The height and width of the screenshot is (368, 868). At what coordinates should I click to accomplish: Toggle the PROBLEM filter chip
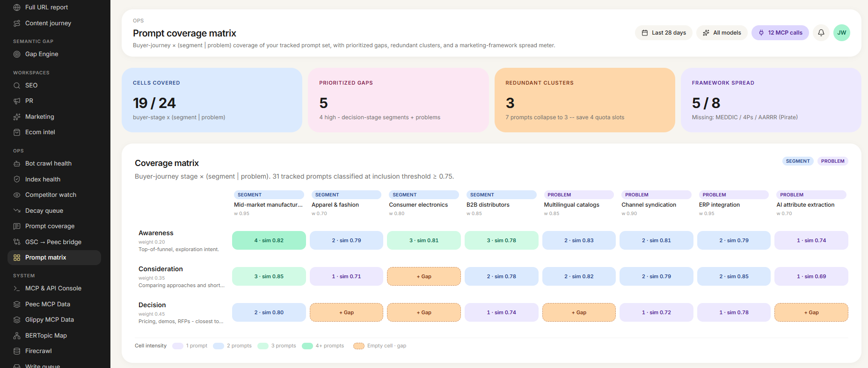[832, 161]
